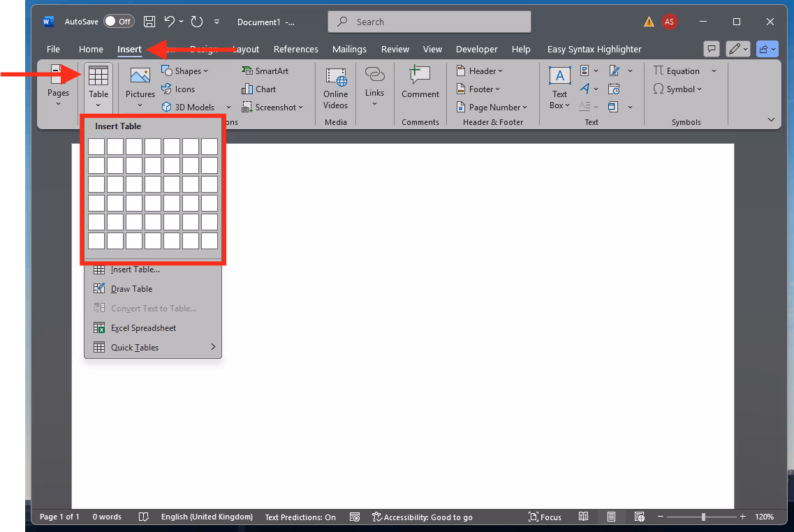Click the Save icon in title bar
Image resolution: width=794 pixels, height=532 pixels.
pos(149,22)
